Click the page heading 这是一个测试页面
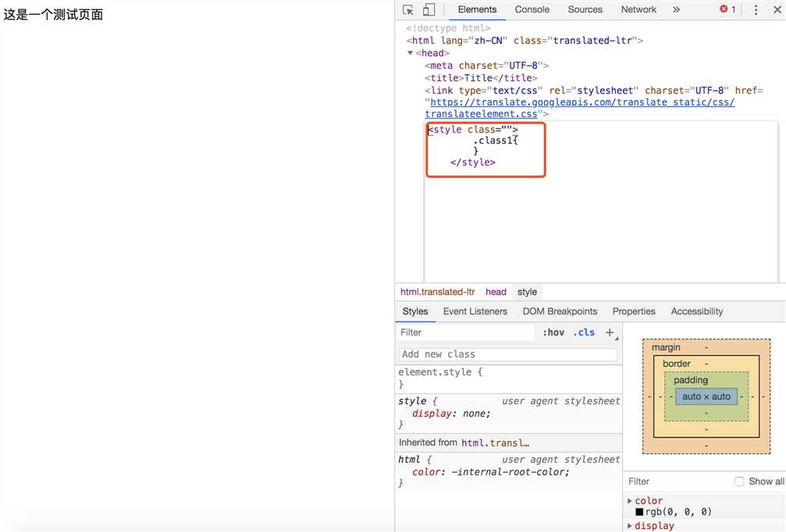This screenshot has width=786, height=532. [53, 15]
